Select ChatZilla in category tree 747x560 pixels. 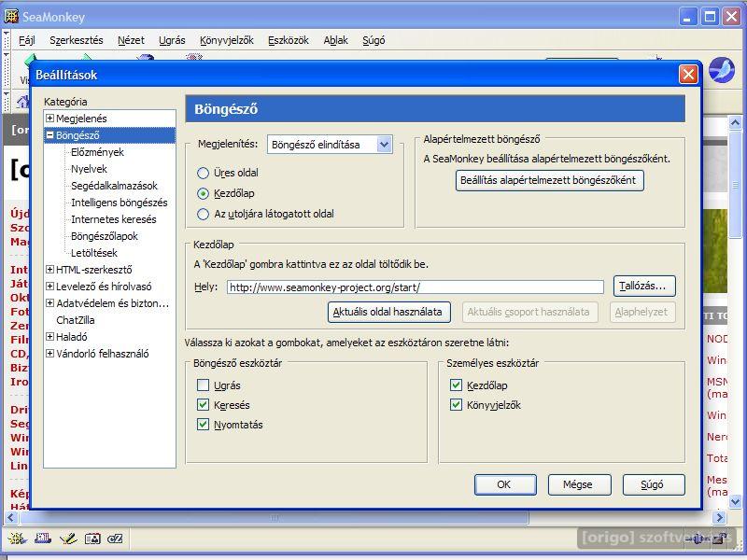point(76,320)
